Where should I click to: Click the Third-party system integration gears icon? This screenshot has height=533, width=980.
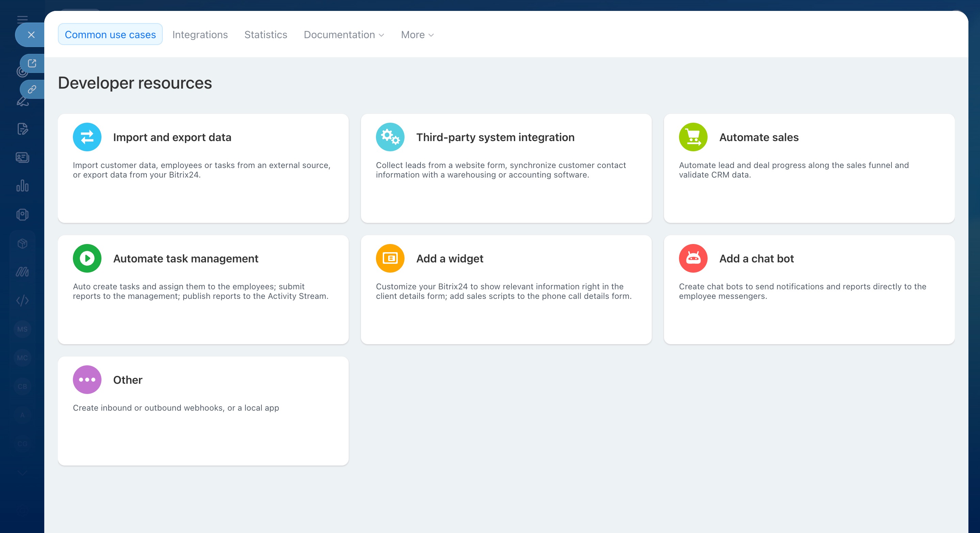point(390,137)
